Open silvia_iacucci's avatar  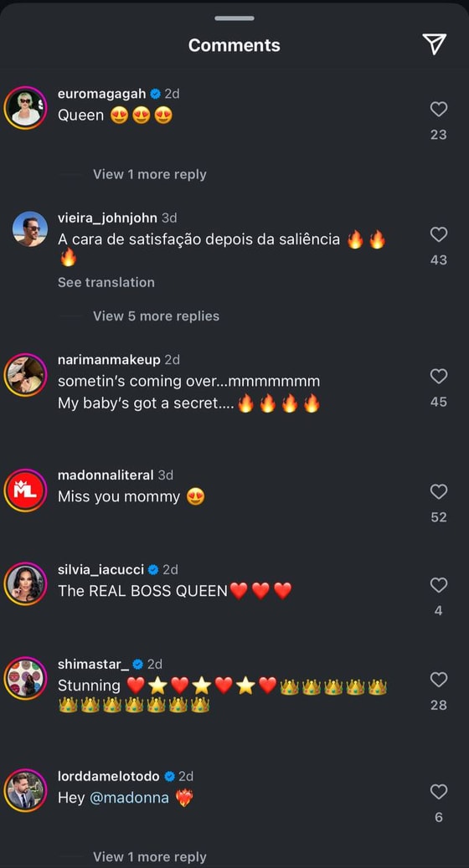25,584
